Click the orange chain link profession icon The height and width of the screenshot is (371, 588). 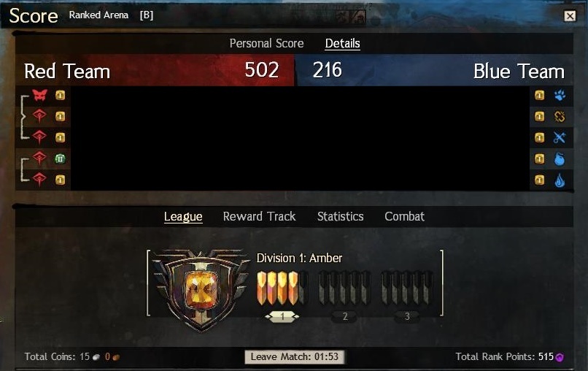pos(560,116)
